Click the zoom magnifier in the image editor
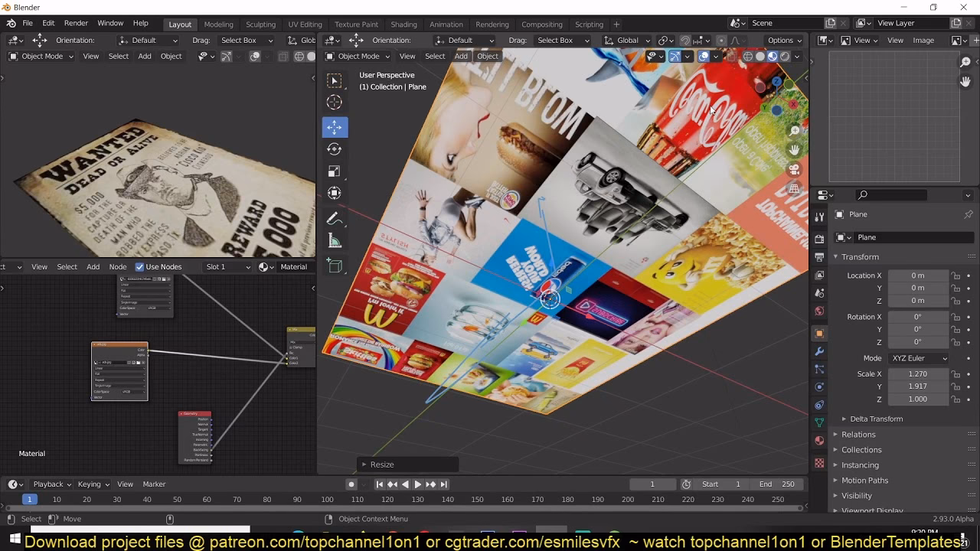This screenshot has height=551, width=980. point(965,62)
